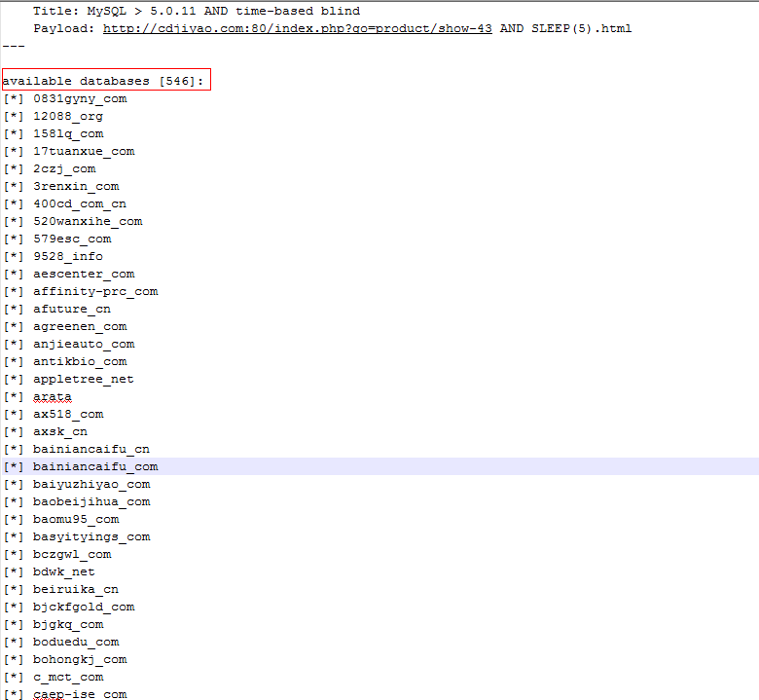The width and height of the screenshot is (759, 700).
Task: Select the bdwk_net line
Action: (x=64, y=571)
